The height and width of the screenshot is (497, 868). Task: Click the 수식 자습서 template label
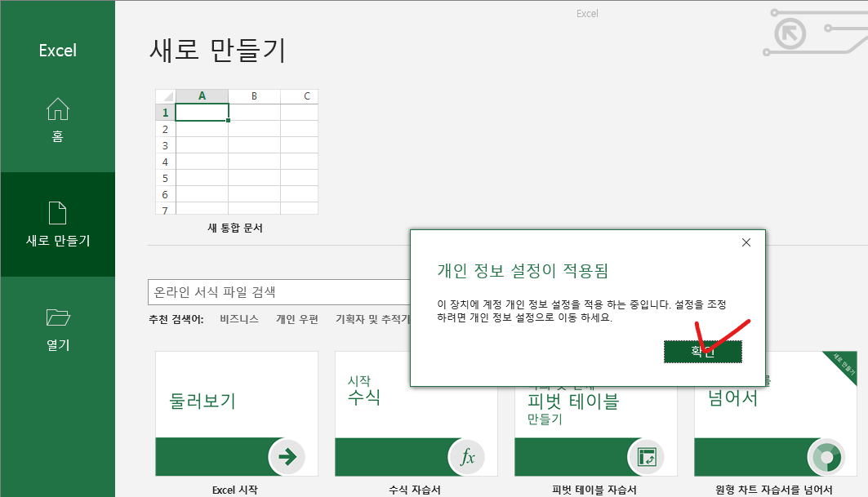[x=415, y=490]
